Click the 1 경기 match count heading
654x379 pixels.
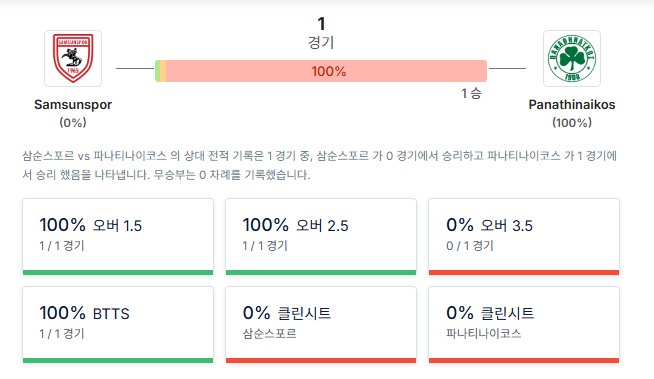coord(321,33)
